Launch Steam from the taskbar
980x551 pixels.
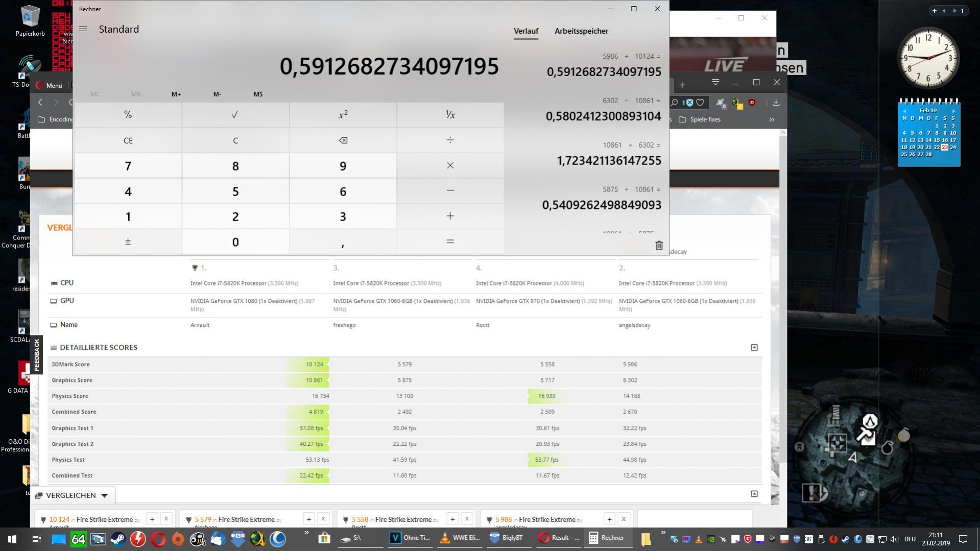pos(118,539)
